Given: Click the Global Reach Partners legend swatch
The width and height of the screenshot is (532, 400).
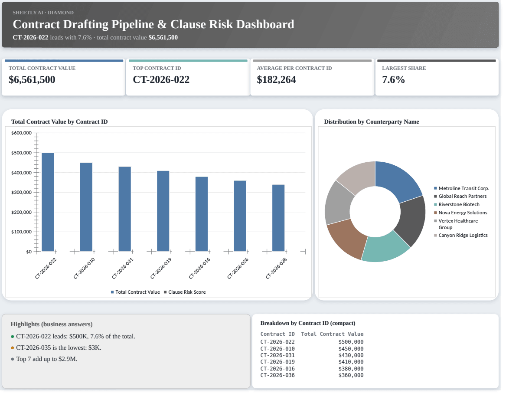Looking at the screenshot, I should [x=436, y=197].
